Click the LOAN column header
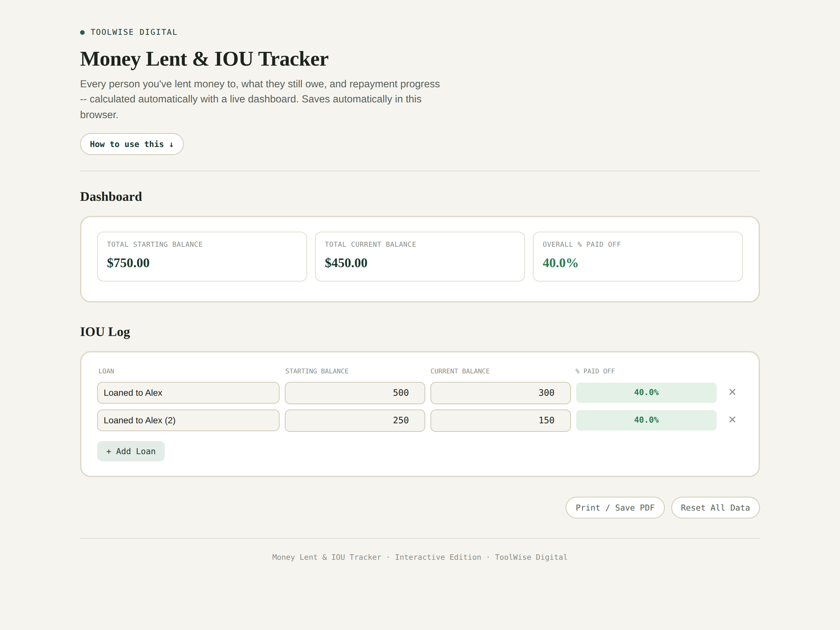 (x=106, y=371)
